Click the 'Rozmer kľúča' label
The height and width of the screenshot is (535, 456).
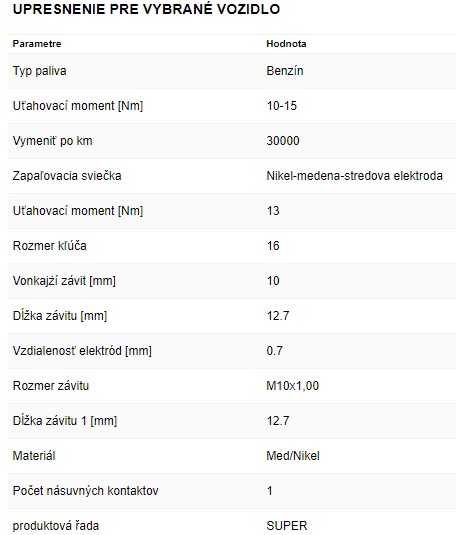click(49, 246)
